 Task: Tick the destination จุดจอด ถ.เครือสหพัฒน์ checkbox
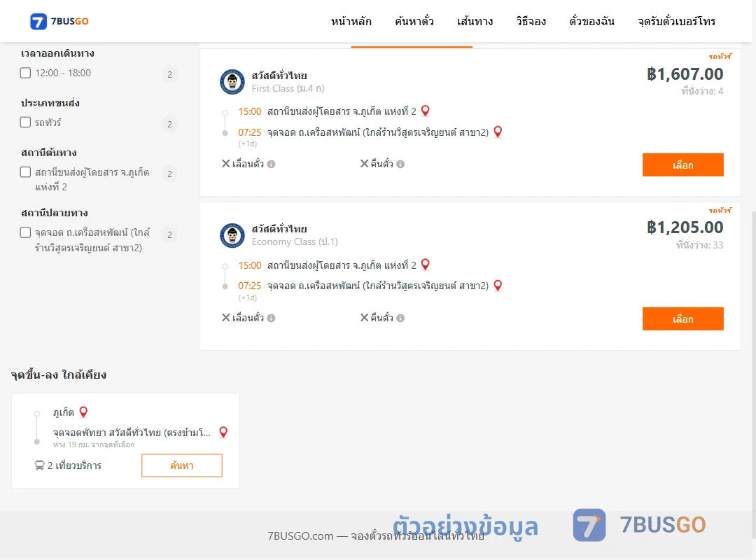point(26,232)
